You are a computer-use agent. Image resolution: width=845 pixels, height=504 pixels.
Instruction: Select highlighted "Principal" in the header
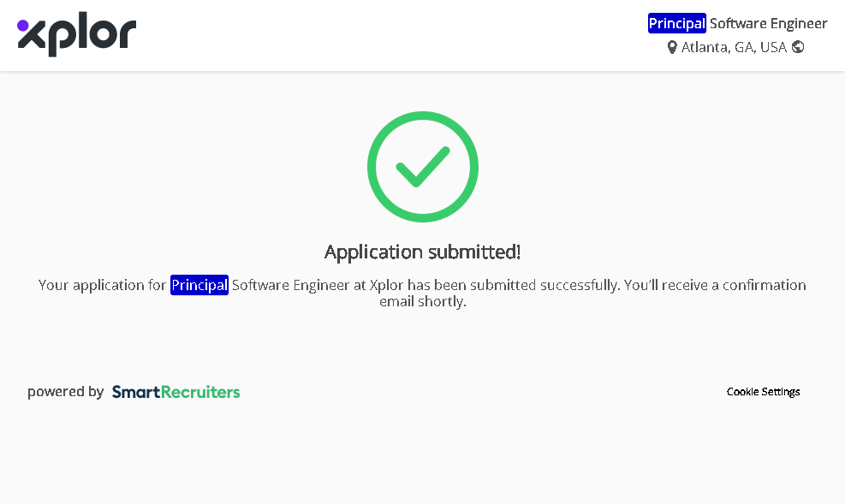point(676,24)
